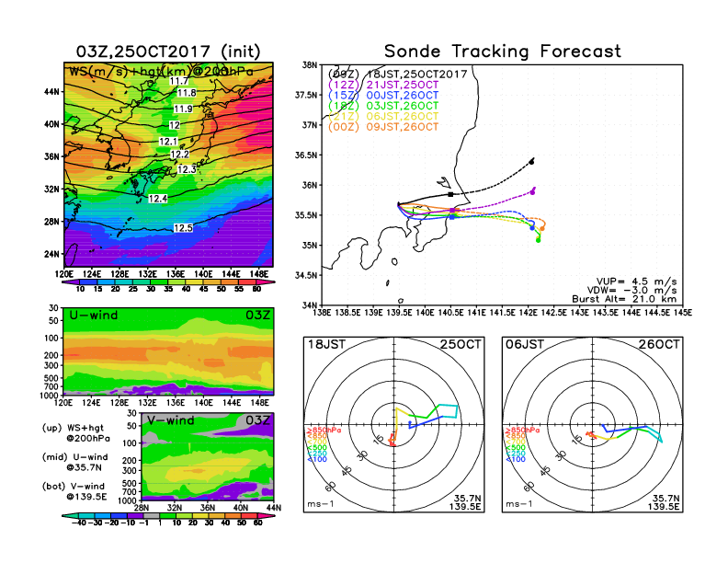Click the "145E" axis label on tracking map

coord(683,313)
